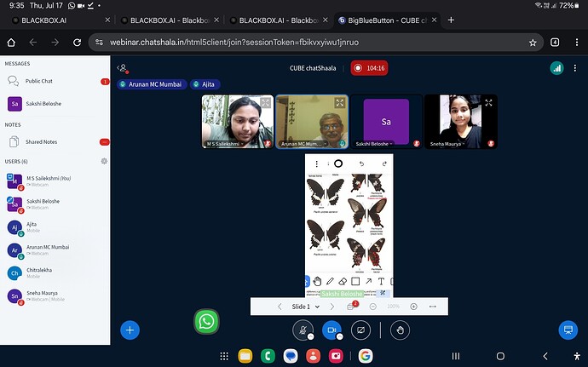The height and width of the screenshot is (367, 588).
Task: Open Public Chat
Action: coord(55,81)
